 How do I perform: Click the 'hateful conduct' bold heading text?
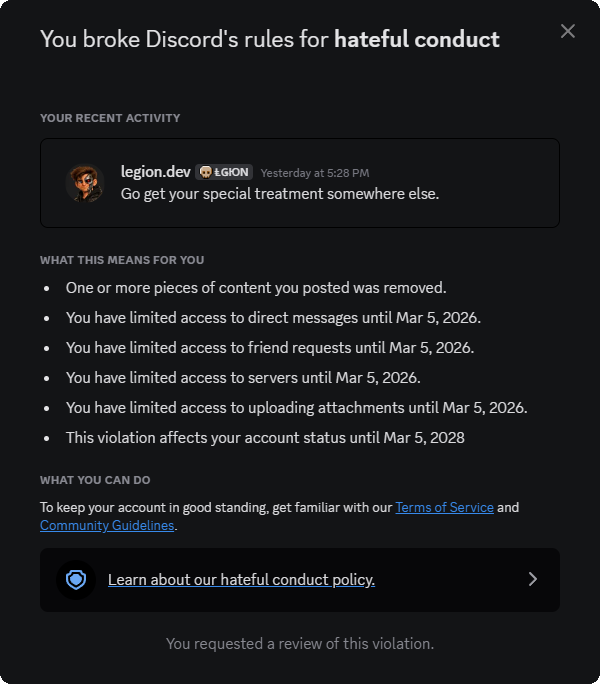coord(417,39)
